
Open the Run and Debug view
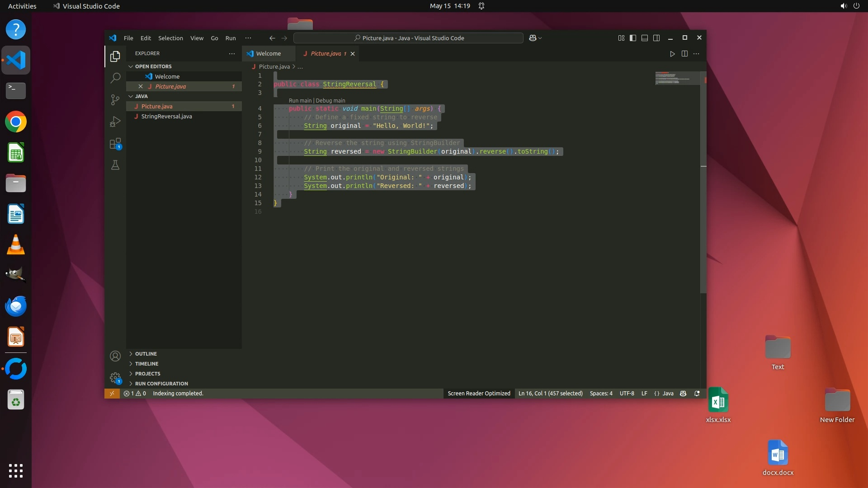pos(115,122)
